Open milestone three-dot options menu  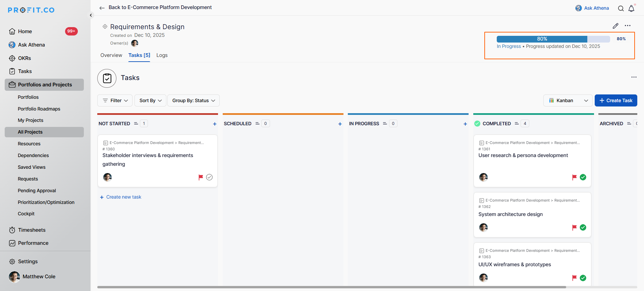coord(628,26)
